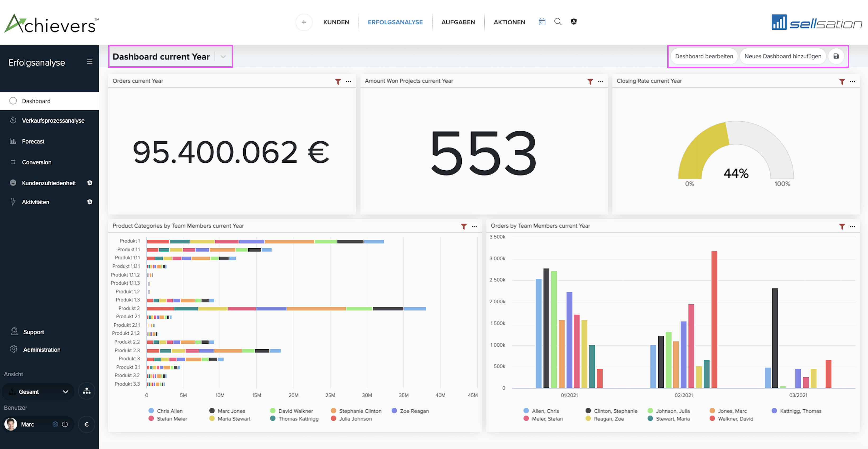Toggle Chris Allen series in product legend

[x=166, y=411]
